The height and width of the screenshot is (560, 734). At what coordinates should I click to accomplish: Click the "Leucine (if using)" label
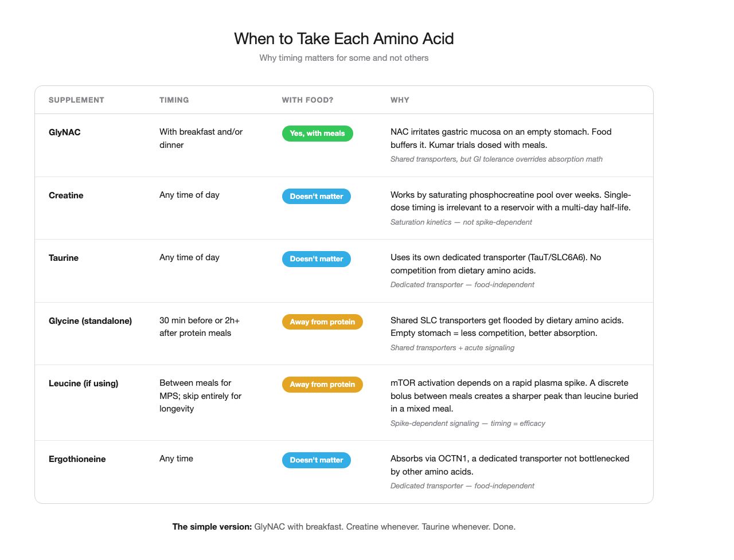83,383
